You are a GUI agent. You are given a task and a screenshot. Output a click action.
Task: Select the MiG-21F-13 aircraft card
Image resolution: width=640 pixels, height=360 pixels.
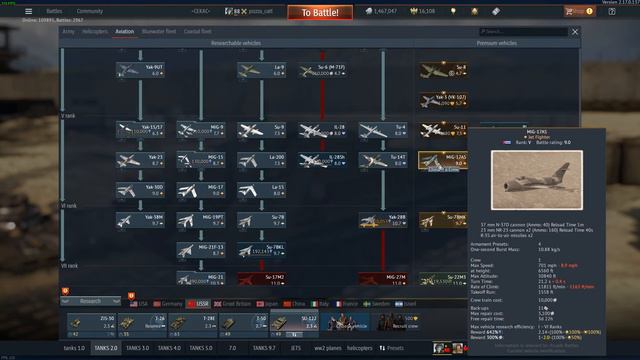tap(201, 250)
